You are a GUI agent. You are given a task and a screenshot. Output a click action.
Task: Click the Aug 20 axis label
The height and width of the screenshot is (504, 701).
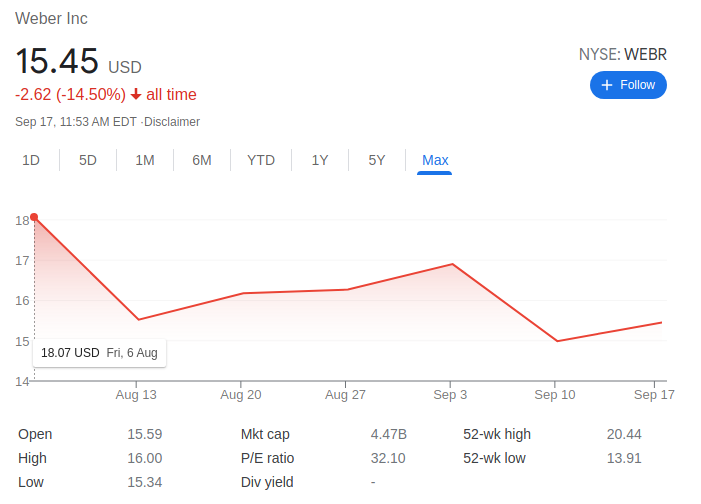pyautogui.click(x=241, y=394)
